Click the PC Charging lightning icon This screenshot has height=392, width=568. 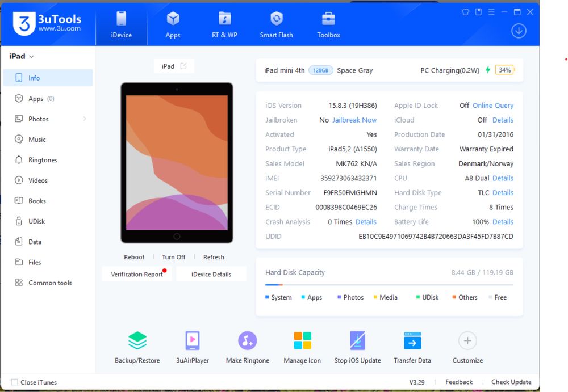pyautogui.click(x=488, y=70)
